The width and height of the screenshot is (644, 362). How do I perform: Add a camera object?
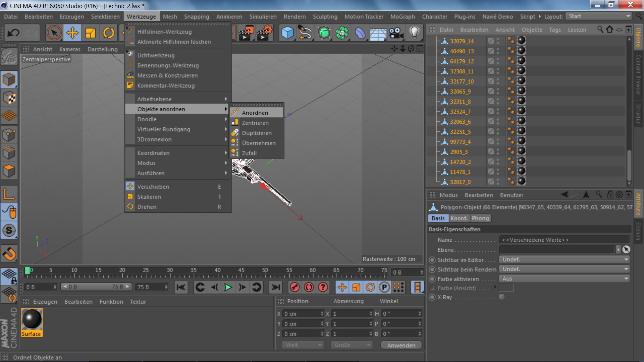click(x=396, y=33)
